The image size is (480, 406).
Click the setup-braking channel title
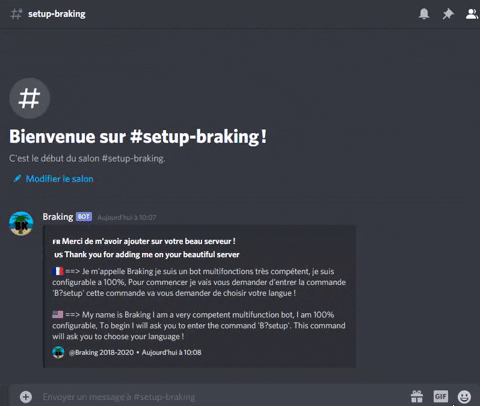pyautogui.click(x=57, y=14)
